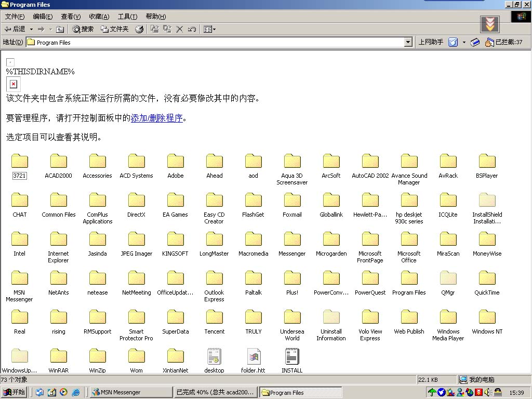The height and width of the screenshot is (399, 532).
Task: Select the Macromedia folder
Action: 253,244
